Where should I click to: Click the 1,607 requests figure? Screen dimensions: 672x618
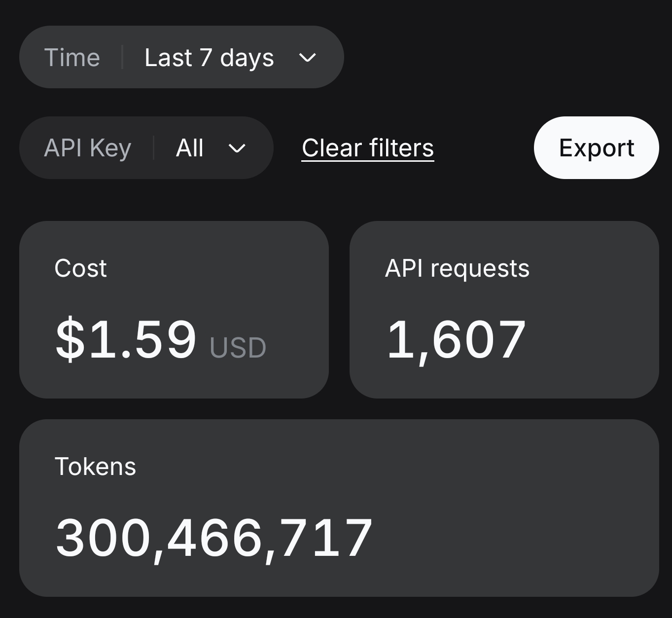pyautogui.click(x=457, y=340)
